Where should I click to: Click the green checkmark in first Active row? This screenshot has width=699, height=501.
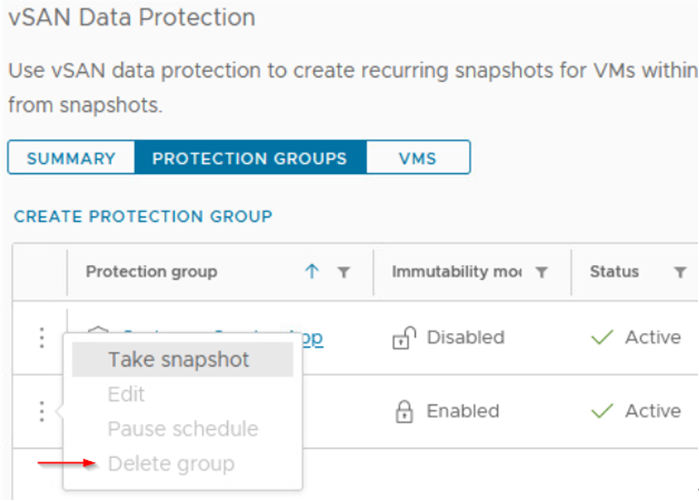pyautogui.click(x=602, y=337)
